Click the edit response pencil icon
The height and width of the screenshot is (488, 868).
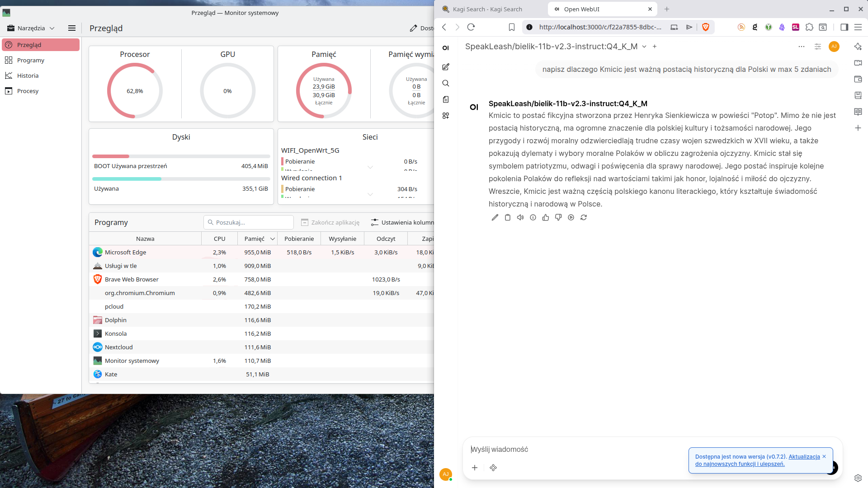pyautogui.click(x=495, y=217)
